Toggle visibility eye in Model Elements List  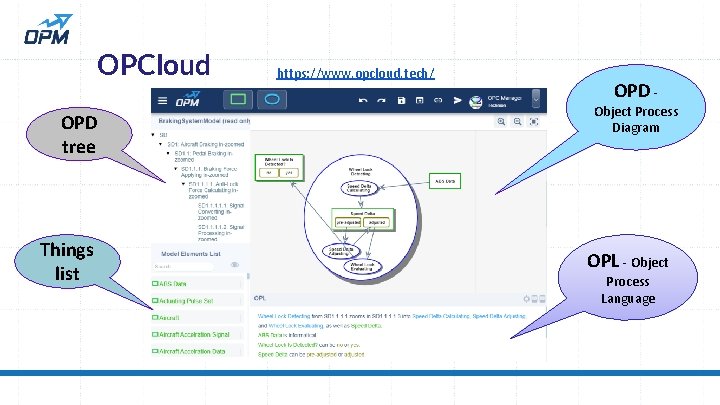point(235,265)
